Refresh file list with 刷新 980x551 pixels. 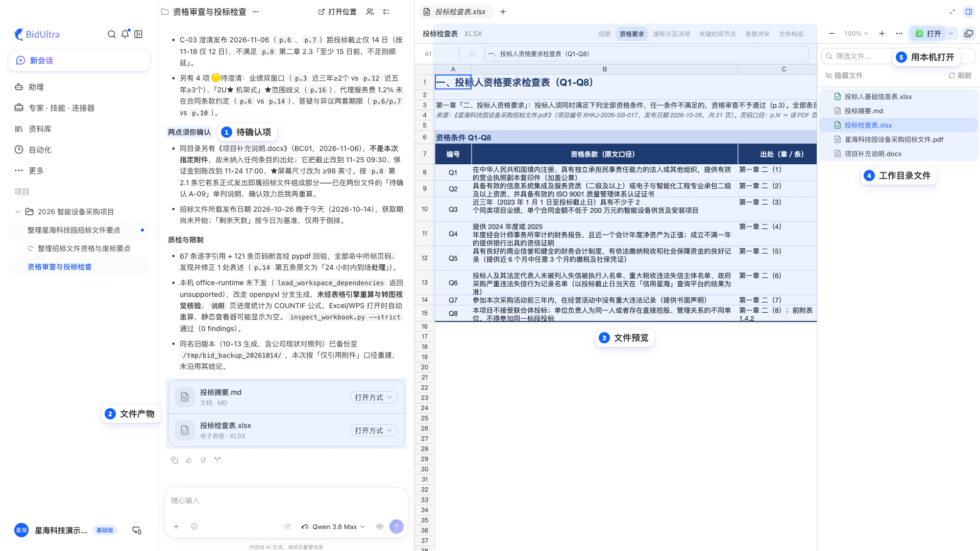(960, 76)
